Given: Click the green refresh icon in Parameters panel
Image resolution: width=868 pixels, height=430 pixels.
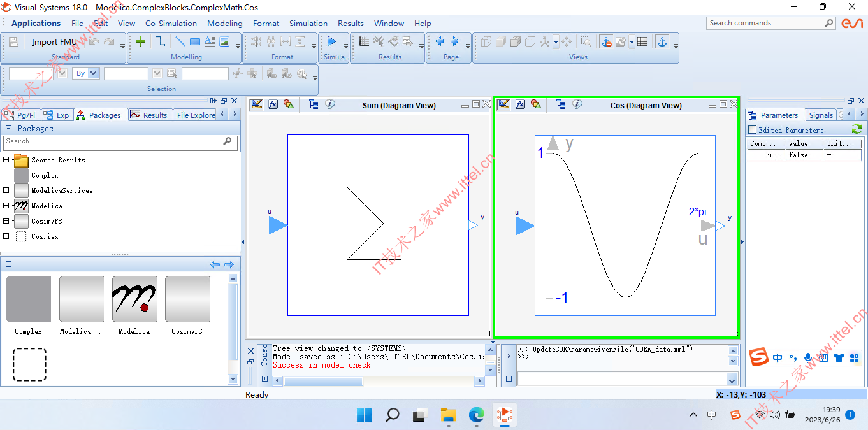Looking at the screenshot, I should pyautogui.click(x=857, y=129).
